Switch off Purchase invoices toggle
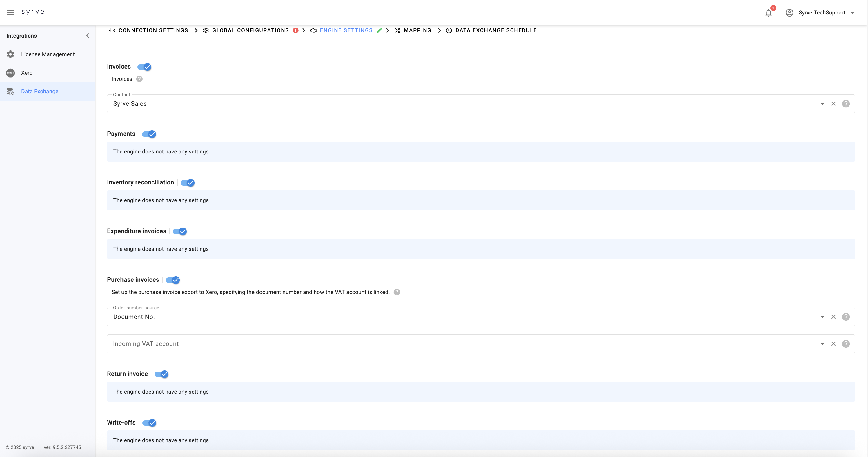Screen dimensions: 868x457 (172, 280)
